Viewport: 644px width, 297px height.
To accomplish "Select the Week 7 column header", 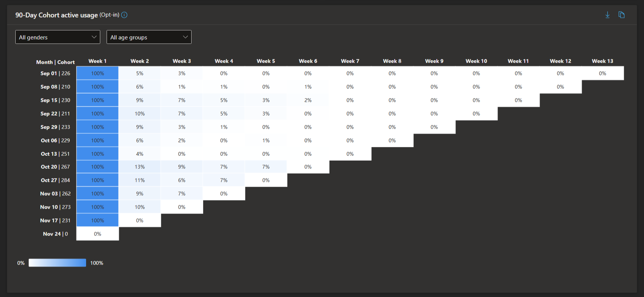I will tap(350, 61).
